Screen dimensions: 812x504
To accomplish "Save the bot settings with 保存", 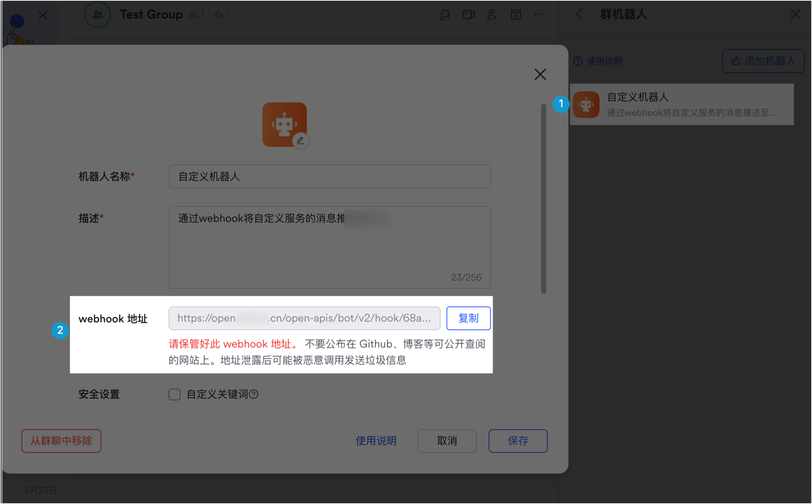I will (518, 441).
